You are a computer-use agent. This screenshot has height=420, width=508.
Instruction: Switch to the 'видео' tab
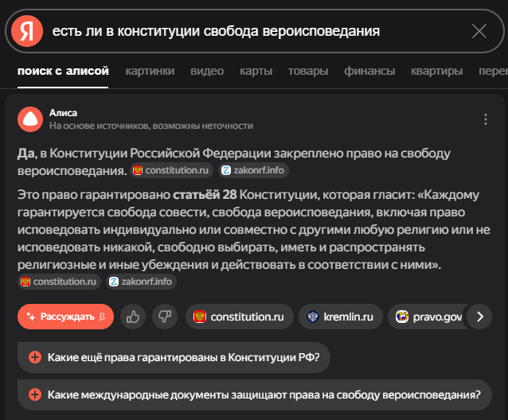coord(207,71)
